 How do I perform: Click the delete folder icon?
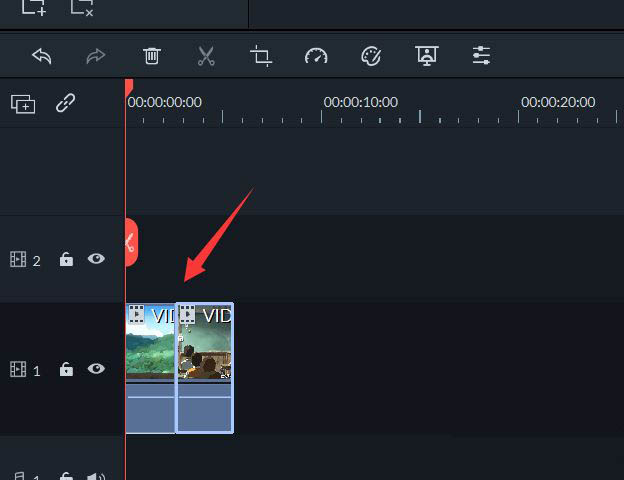pyautogui.click(x=82, y=8)
